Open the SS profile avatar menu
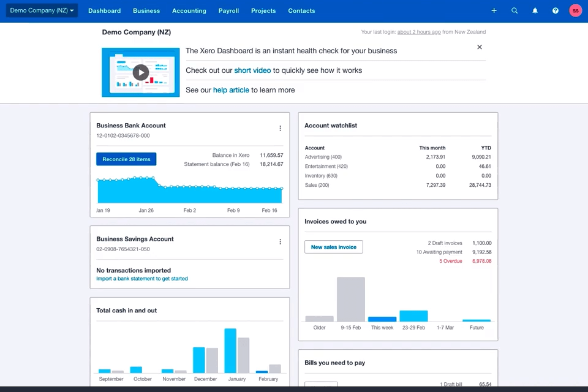Screen dimensions: 588x392 coord(575,10)
